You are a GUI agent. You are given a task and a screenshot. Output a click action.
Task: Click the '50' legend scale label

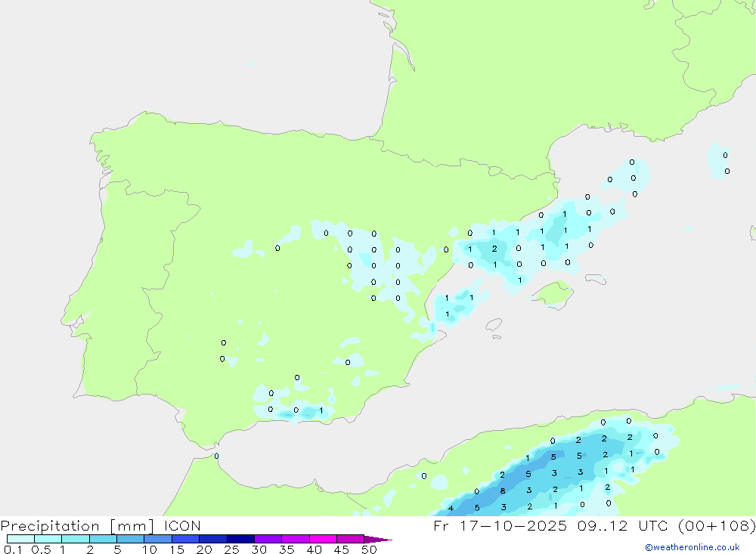pyautogui.click(x=369, y=549)
